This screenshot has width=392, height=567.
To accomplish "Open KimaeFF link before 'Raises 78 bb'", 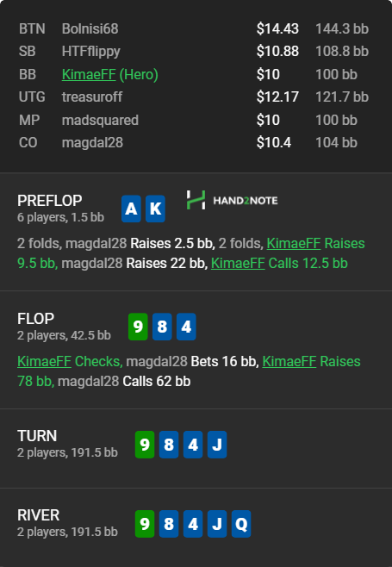I will pos(289,361).
